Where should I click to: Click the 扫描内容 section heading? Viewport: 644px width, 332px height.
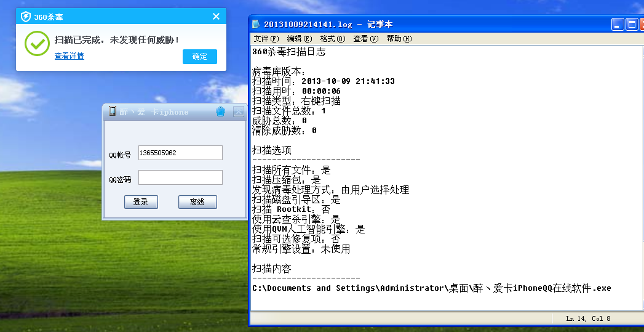pos(271,269)
